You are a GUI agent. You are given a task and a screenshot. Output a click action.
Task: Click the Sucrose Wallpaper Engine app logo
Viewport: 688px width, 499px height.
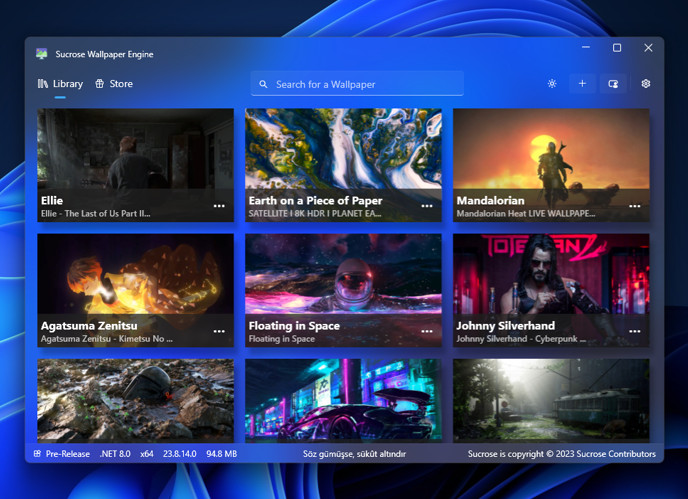42,54
